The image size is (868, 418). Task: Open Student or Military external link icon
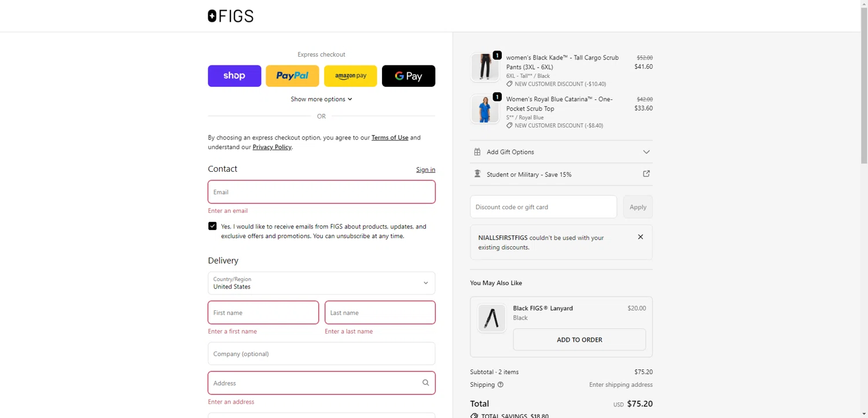(646, 174)
